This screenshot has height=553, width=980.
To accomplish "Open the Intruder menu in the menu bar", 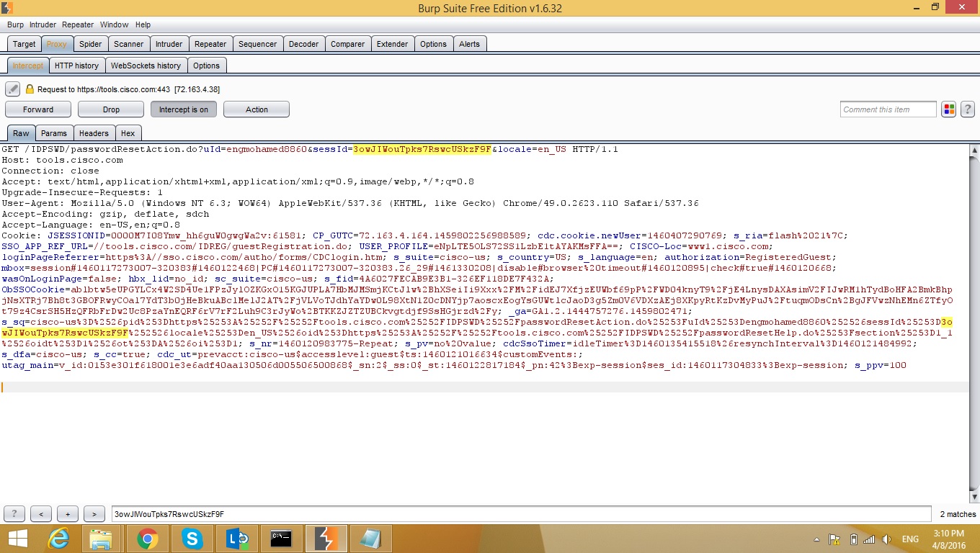I will 43,24.
